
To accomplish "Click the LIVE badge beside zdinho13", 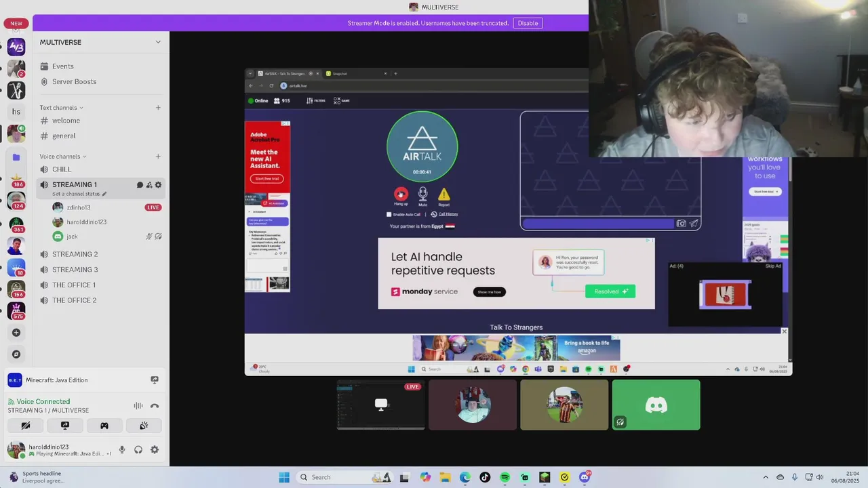I will click(x=153, y=207).
